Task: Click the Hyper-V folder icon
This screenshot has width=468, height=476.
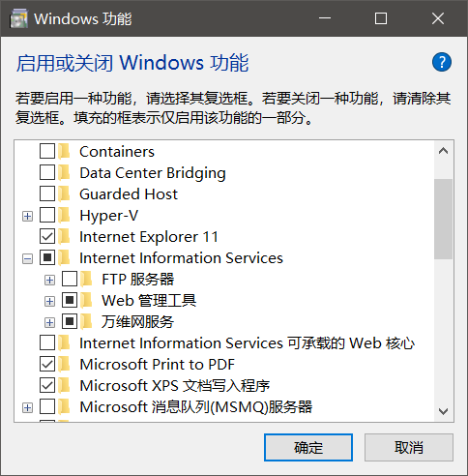Action: coord(65,215)
